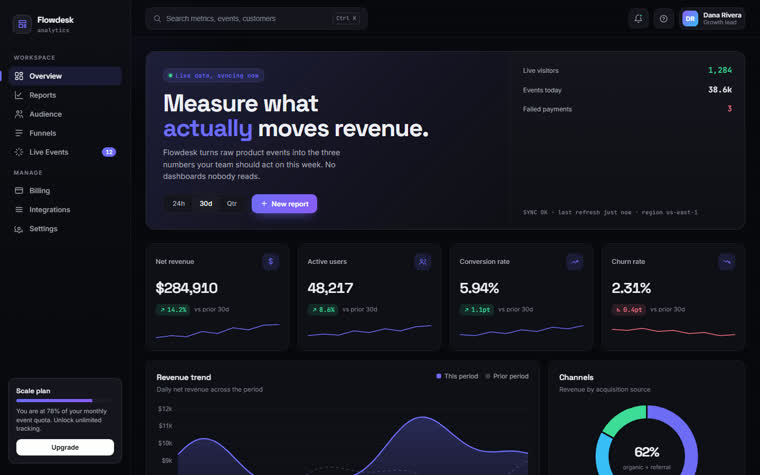Click the Live Events badge showing 12
Screen dimensions: 760x475
coord(109,152)
